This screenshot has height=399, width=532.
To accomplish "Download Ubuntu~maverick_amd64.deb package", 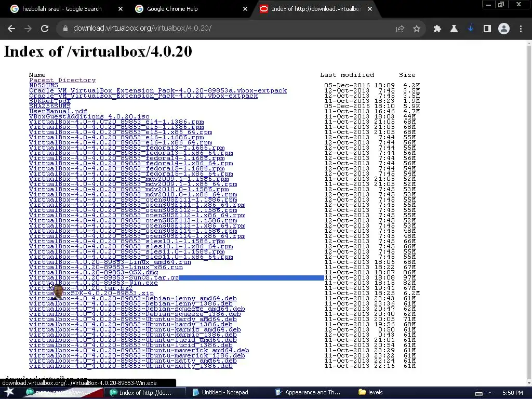I will point(139,351).
